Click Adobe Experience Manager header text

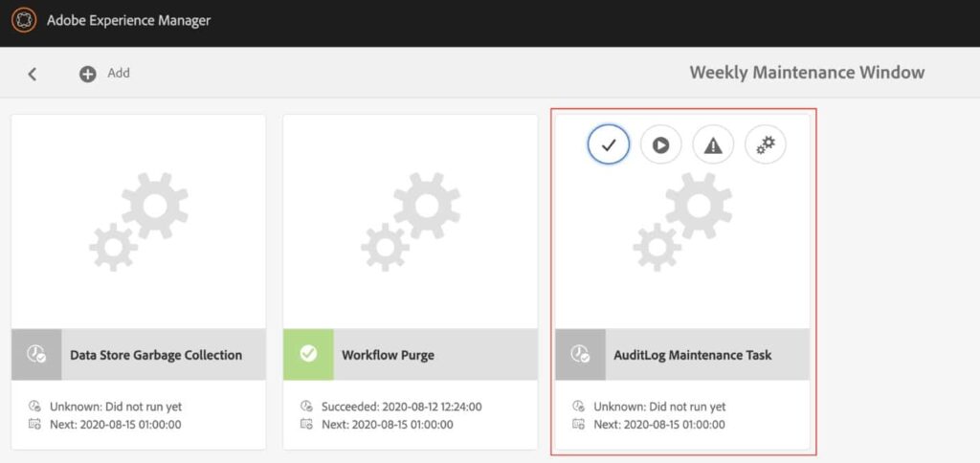click(129, 20)
